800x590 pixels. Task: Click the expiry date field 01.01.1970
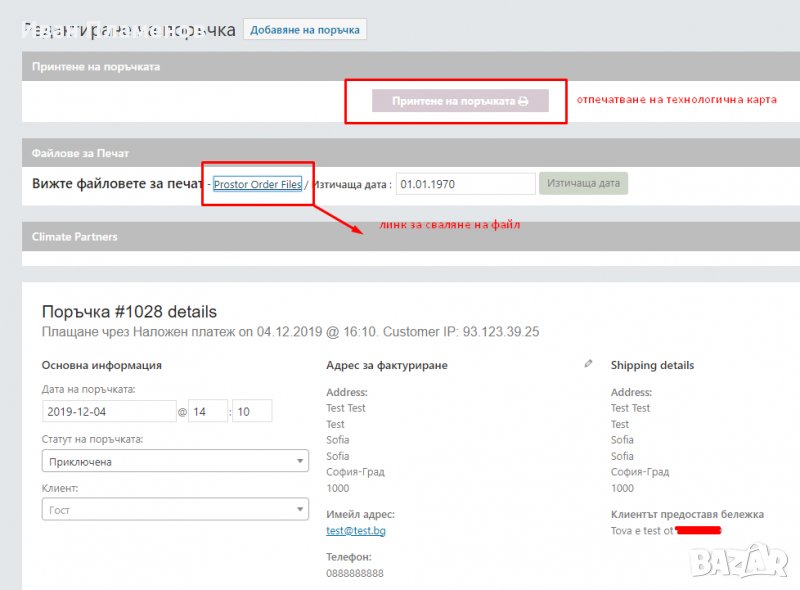[465, 184]
